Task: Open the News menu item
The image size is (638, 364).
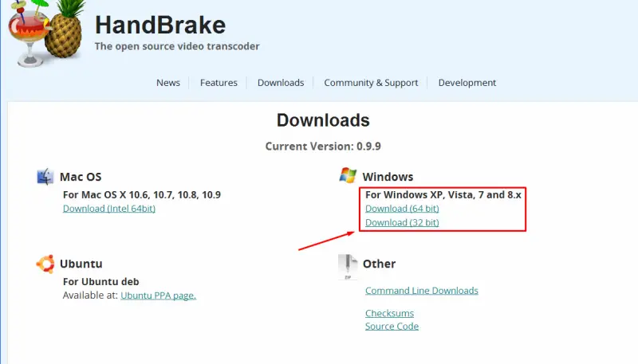Action: coord(168,83)
